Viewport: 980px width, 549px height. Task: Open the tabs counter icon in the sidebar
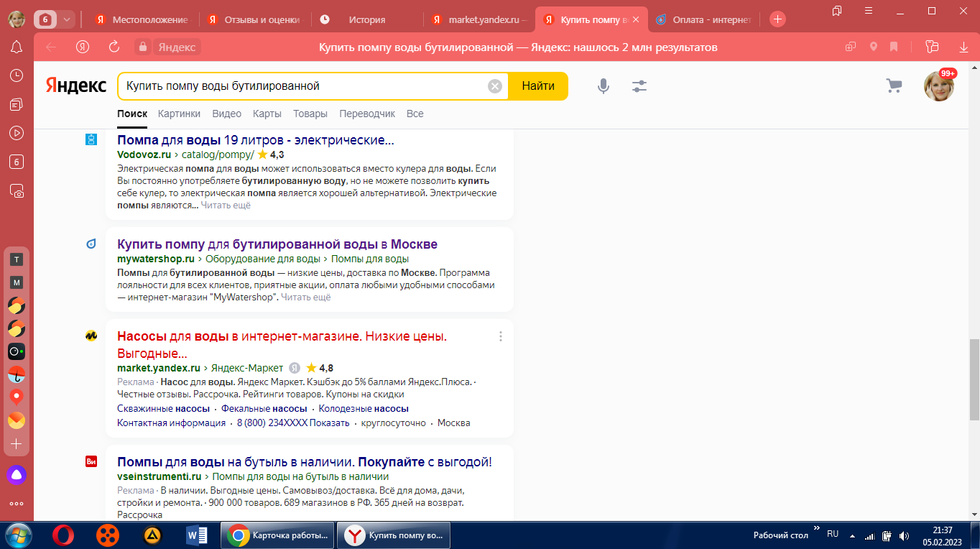click(17, 162)
